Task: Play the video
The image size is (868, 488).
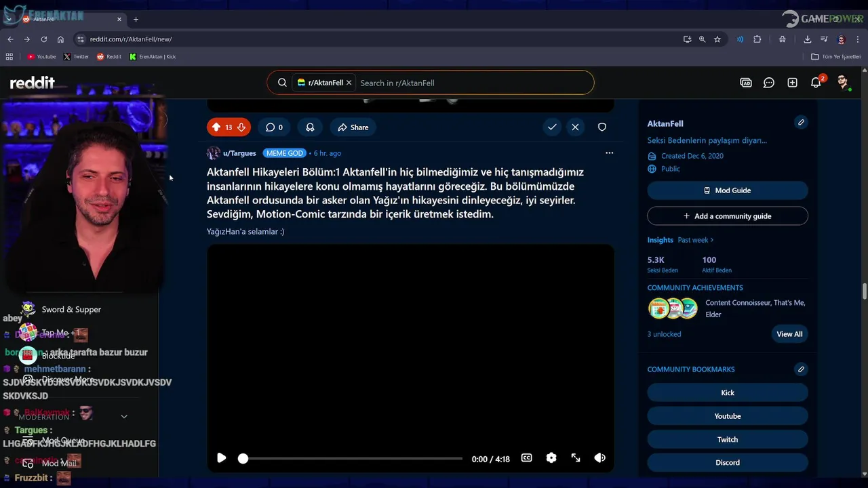Action: click(x=221, y=458)
